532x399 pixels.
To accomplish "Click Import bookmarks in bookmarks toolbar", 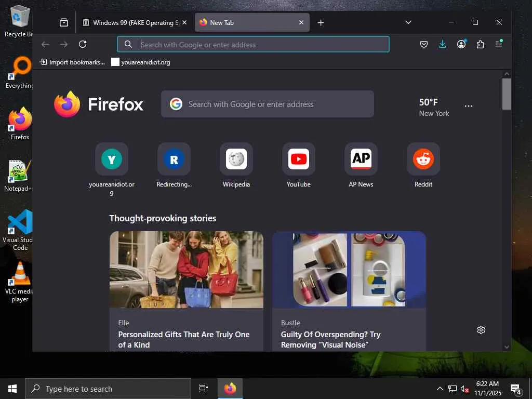I will [72, 62].
